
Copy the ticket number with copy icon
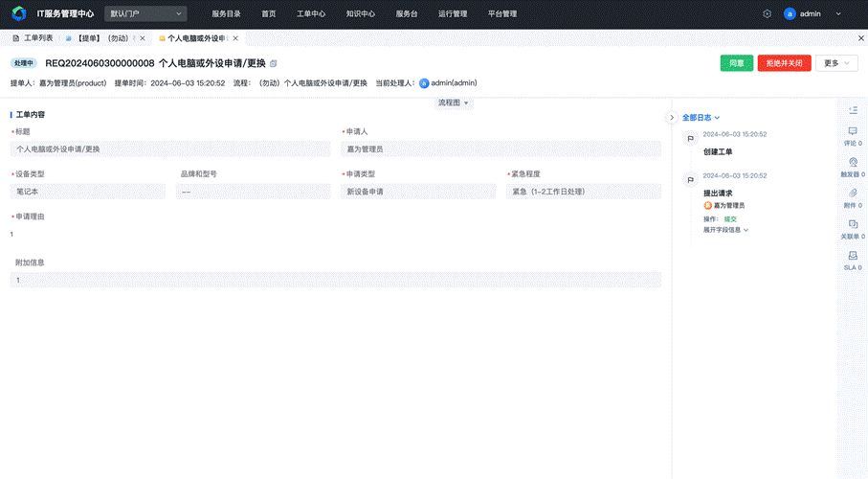274,63
